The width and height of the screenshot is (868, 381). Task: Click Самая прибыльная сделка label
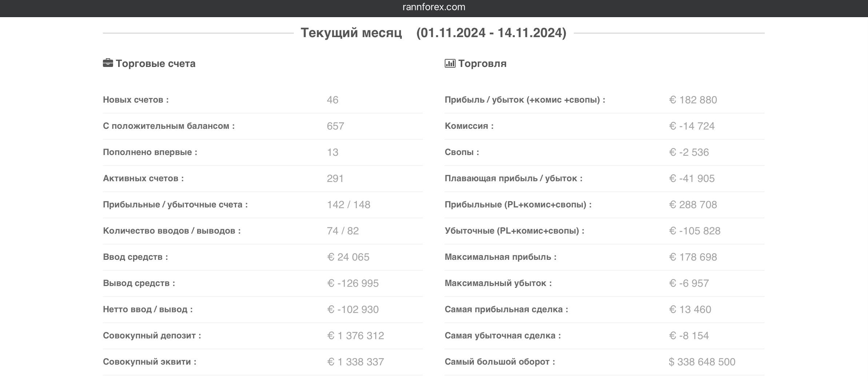[506, 309]
